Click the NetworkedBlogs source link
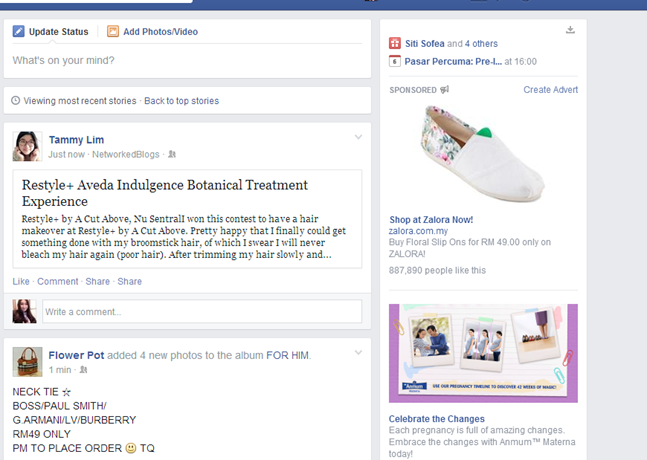This screenshot has height=460, width=647. pos(125,154)
